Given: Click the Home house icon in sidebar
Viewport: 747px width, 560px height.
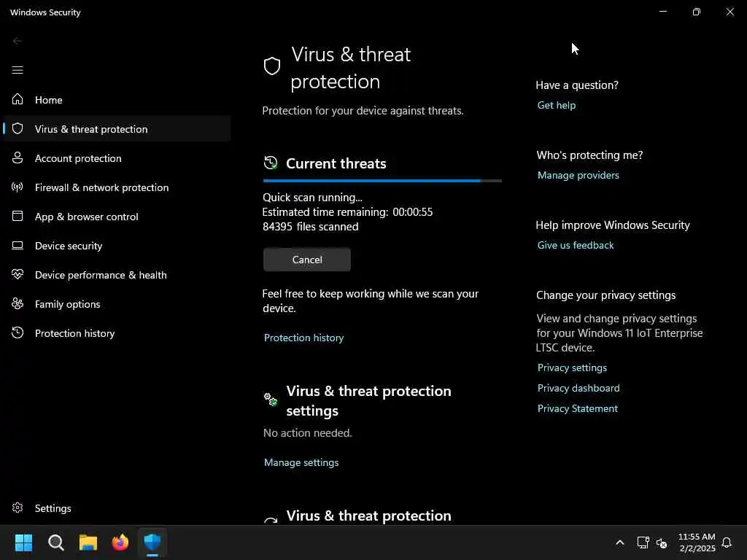Looking at the screenshot, I should click(18, 99).
